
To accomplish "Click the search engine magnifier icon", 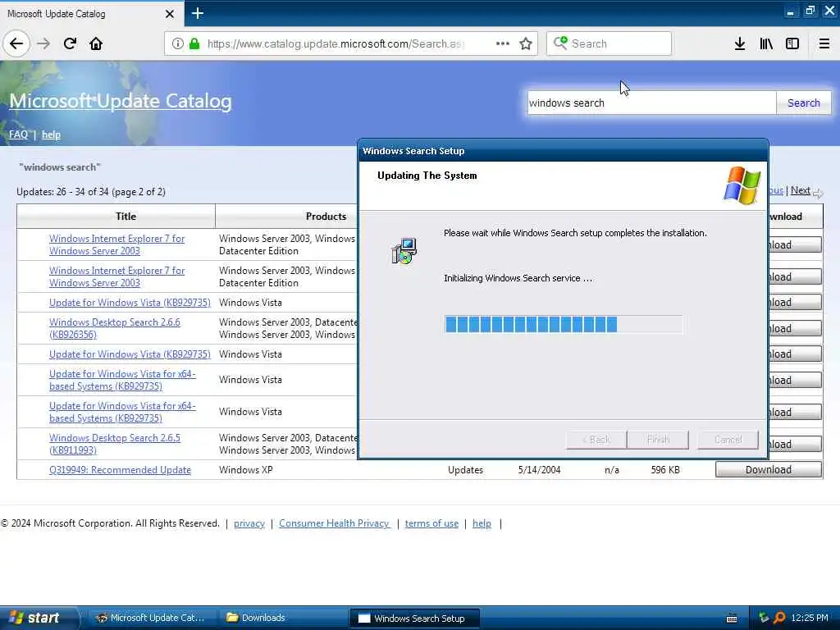I will click(x=560, y=43).
